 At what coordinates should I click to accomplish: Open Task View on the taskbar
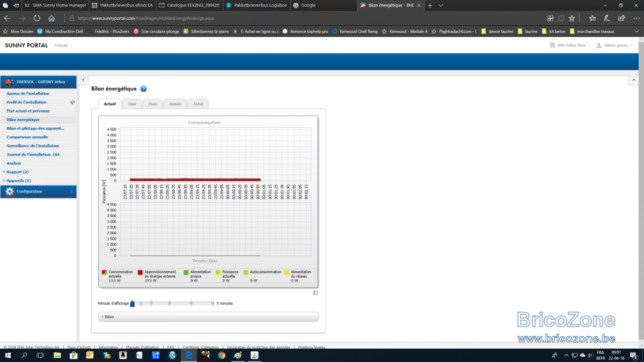click(x=41, y=355)
